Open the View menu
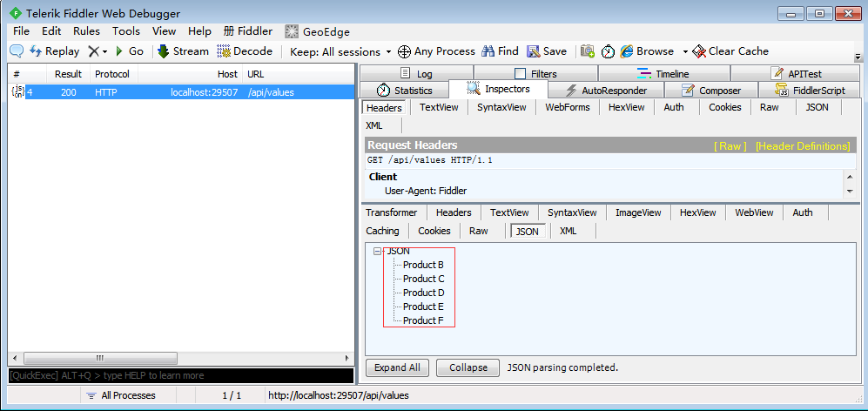 tap(165, 31)
